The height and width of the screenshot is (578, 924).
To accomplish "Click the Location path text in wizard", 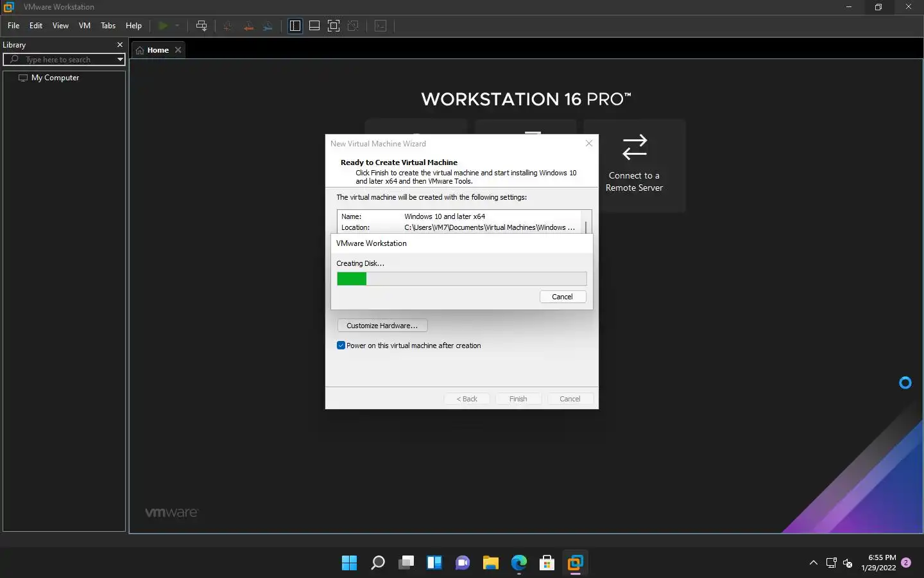I will coord(490,227).
